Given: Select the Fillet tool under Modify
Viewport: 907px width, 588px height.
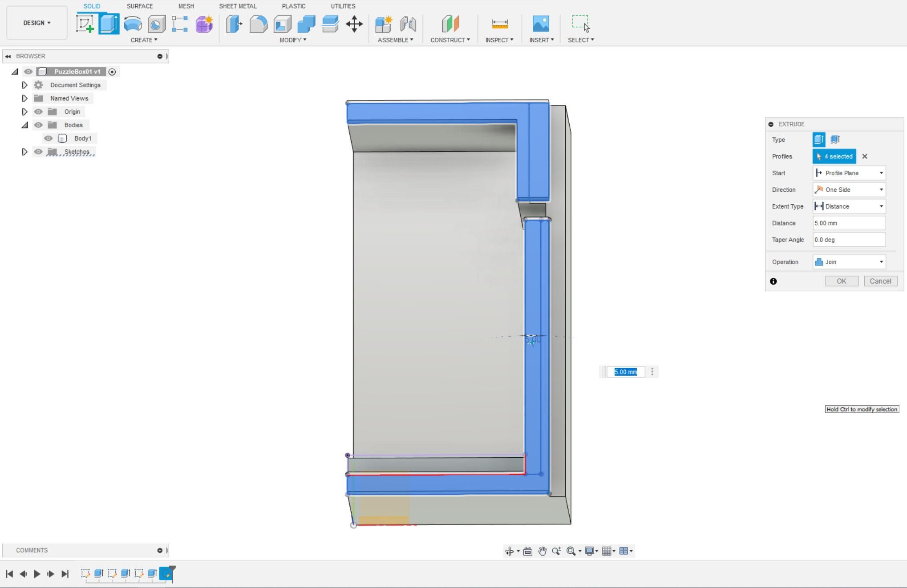Looking at the screenshot, I should pyautogui.click(x=258, y=24).
